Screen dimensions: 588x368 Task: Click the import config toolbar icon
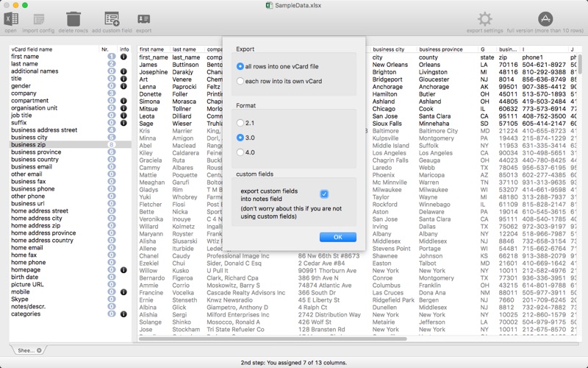(x=40, y=19)
